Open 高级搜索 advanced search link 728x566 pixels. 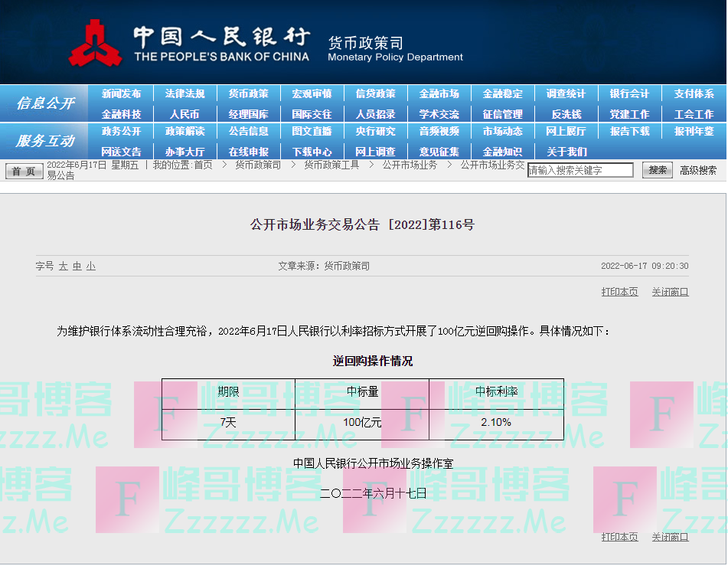(698, 170)
